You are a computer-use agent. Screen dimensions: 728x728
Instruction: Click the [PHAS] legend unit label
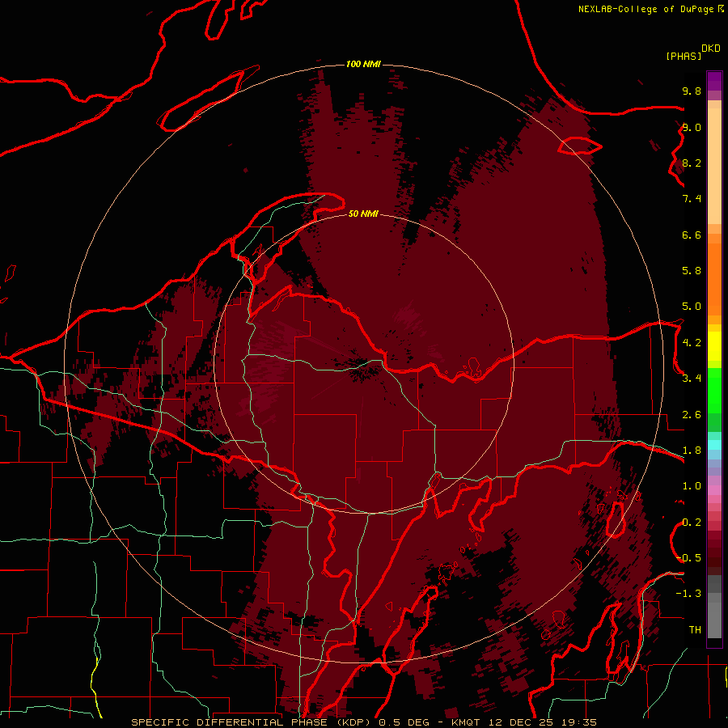click(684, 56)
